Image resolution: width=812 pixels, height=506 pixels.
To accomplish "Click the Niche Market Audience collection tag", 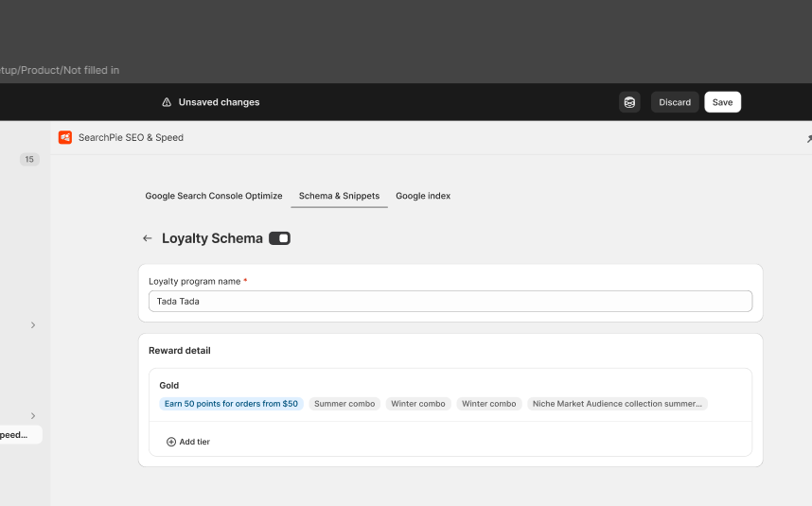I will coord(617,404).
